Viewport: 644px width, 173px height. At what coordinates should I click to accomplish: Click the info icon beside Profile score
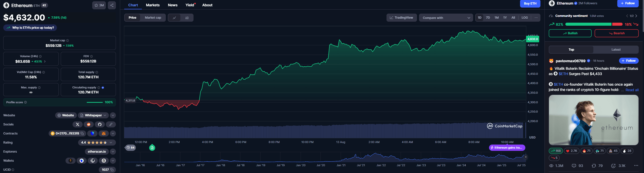pyautogui.click(x=25, y=102)
